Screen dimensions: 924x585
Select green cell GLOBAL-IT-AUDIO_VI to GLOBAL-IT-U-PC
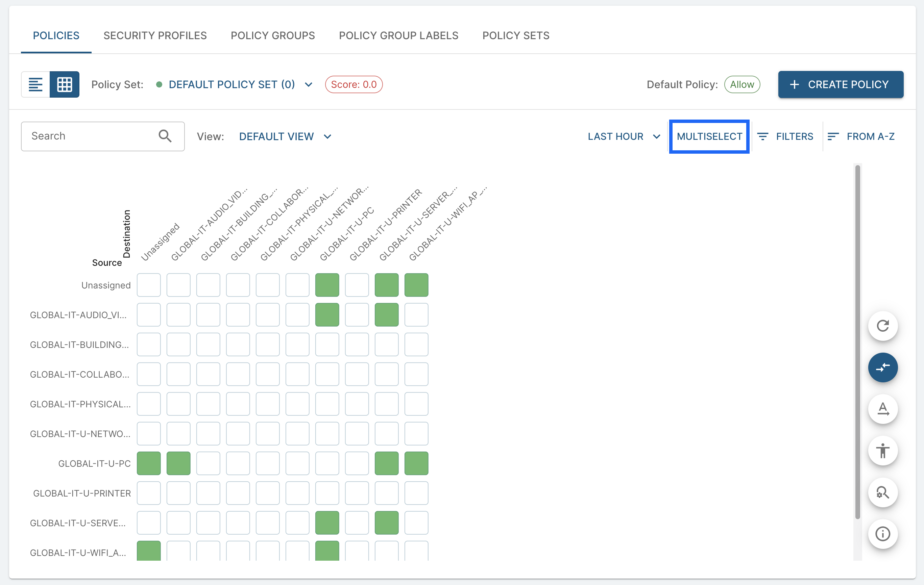coord(327,314)
